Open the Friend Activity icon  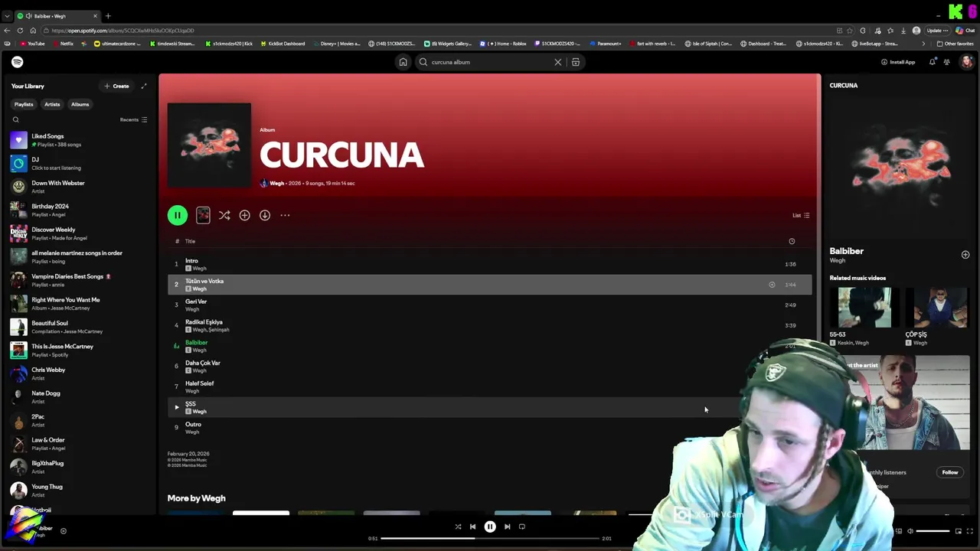[947, 62]
